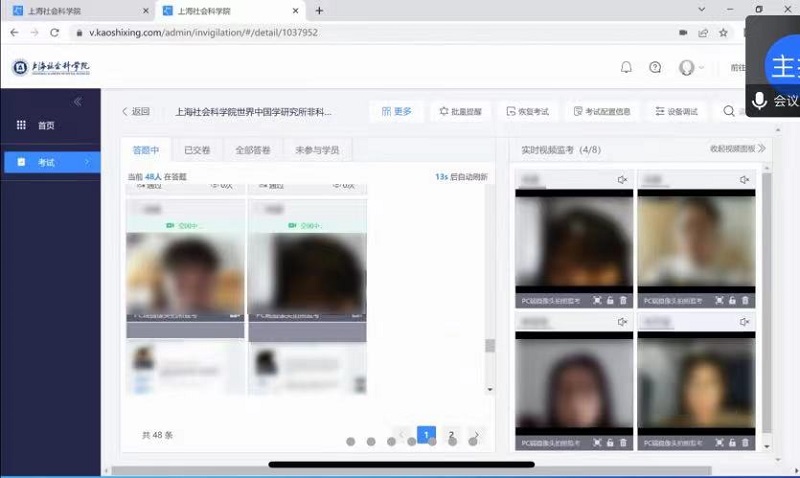Click the notification bell icon in header
This screenshot has width=800, height=478.
tap(626, 68)
